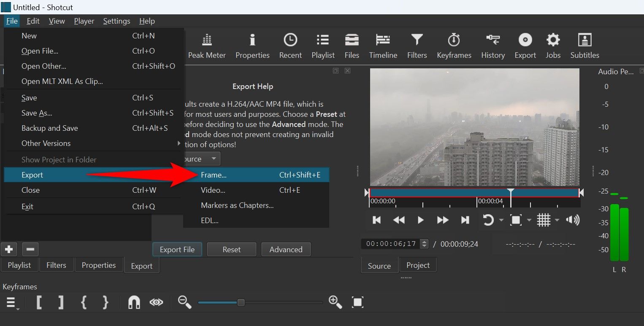Open the loop options dropdown arrow
Image resolution: width=644 pixels, height=326 pixels.
pyautogui.click(x=501, y=220)
